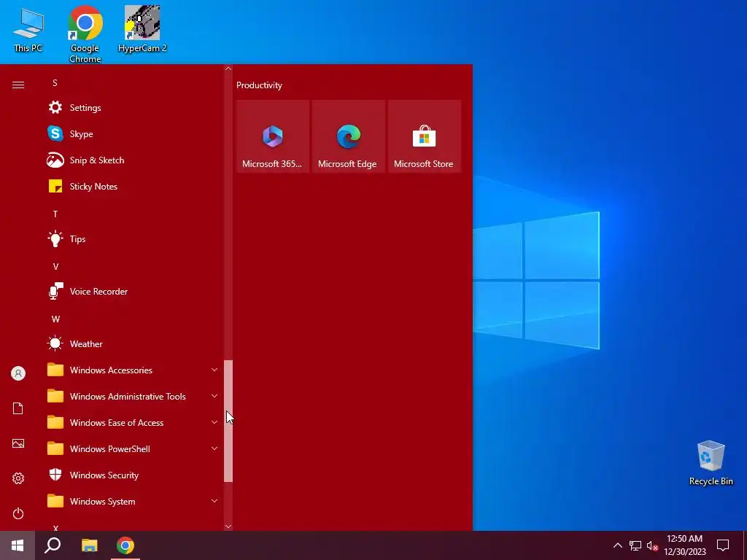Expand the Start hamburger menu
This screenshot has width=747, height=560.
[18, 85]
